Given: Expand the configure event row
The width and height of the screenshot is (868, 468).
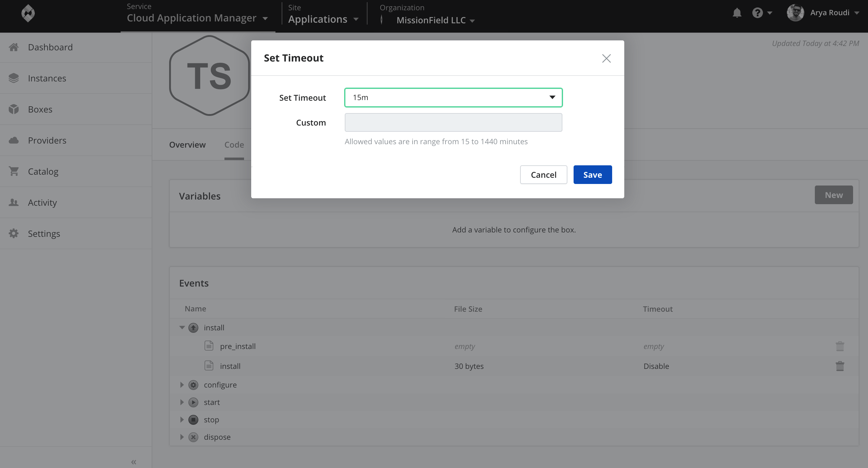Looking at the screenshot, I should (x=181, y=384).
